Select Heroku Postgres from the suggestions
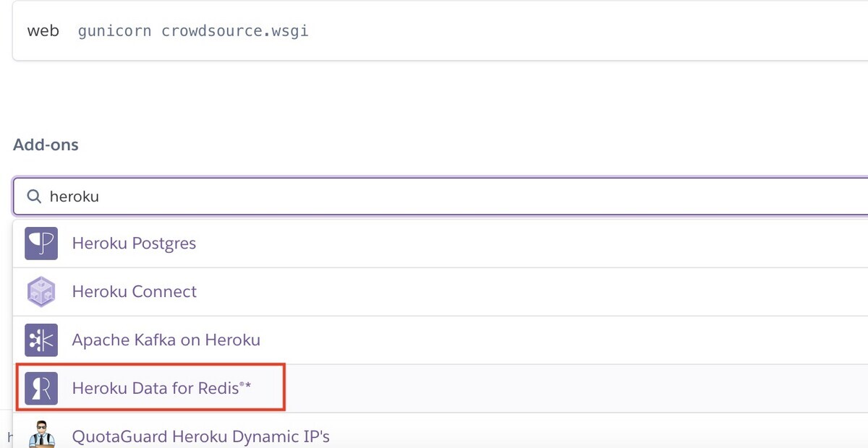Image resolution: width=868 pixels, height=448 pixels. [x=134, y=244]
